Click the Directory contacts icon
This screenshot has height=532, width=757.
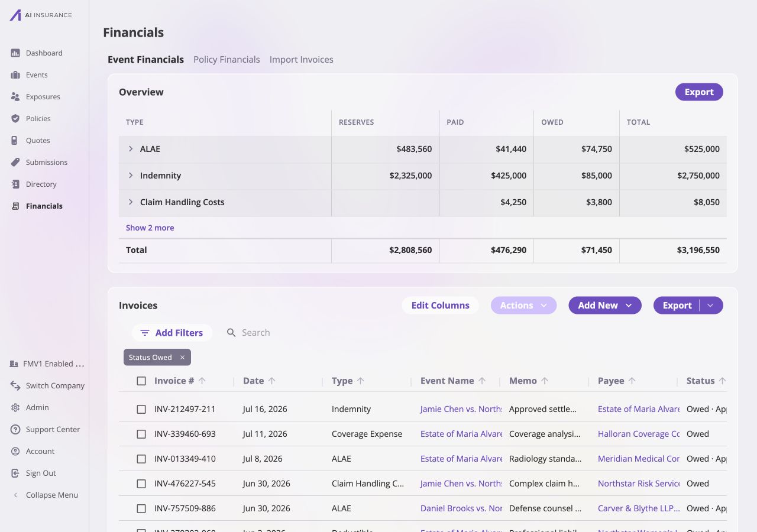(x=15, y=184)
